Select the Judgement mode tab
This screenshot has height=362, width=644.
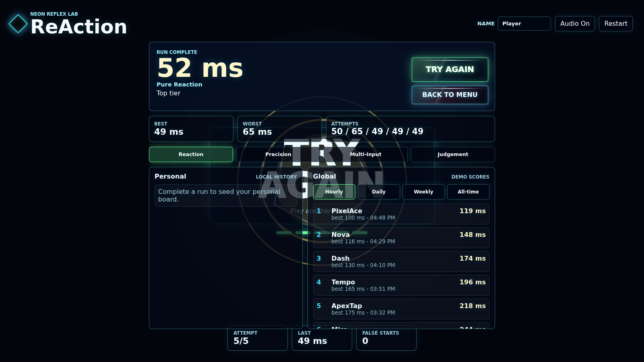[x=453, y=154]
